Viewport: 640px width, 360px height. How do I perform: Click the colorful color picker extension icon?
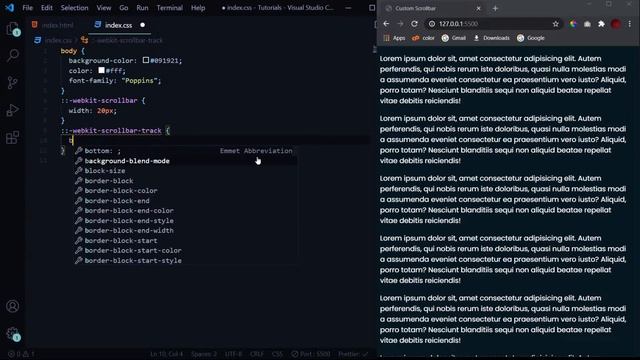point(573,24)
